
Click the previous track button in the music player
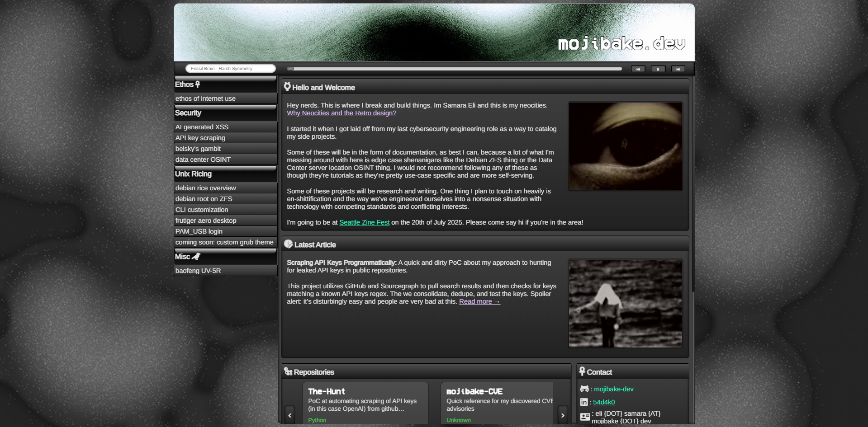click(638, 69)
